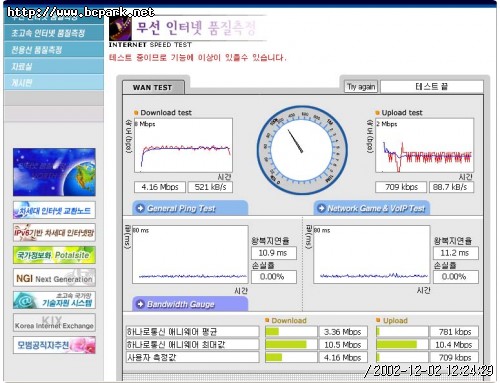Open the earth and comet banner image
The image size is (500, 383).
pyautogui.click(x=54, y=172)
